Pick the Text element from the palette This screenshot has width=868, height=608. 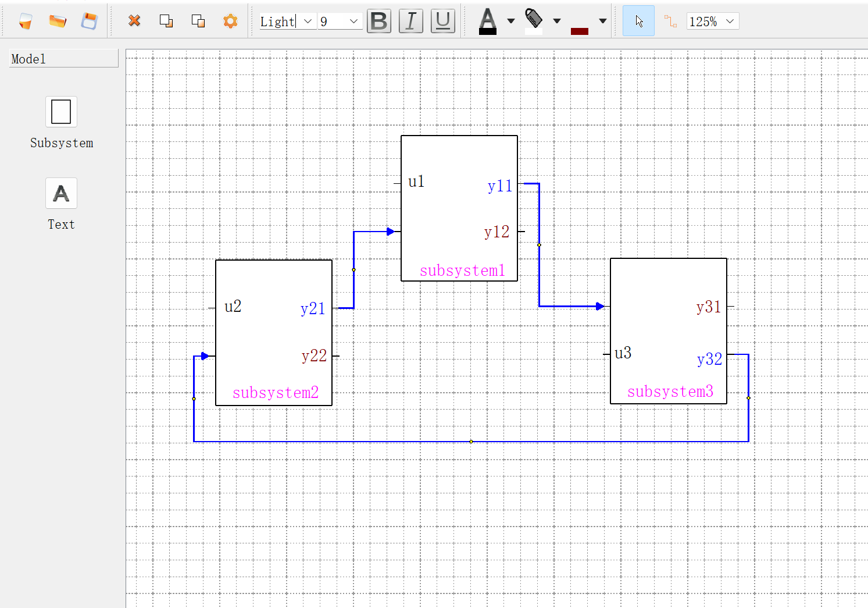61,193
